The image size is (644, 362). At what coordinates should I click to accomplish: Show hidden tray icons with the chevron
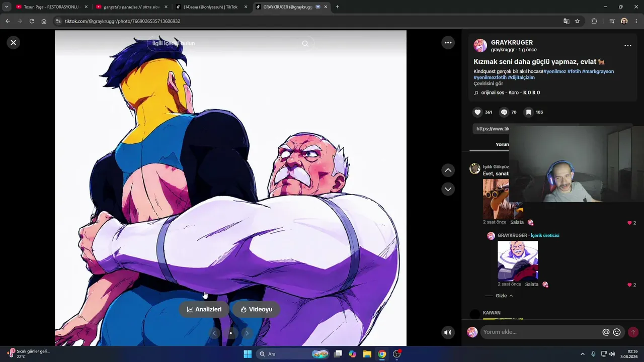(x=583, y=354)
